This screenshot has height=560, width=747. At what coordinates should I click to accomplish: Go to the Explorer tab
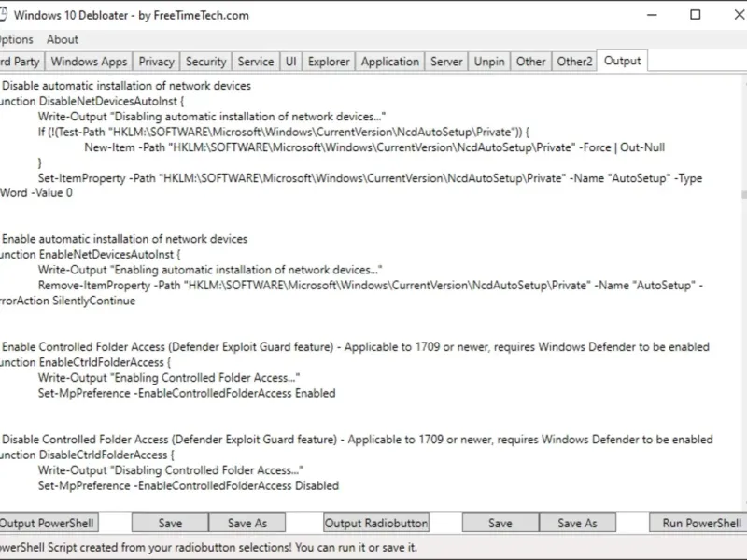(x=329, y=62)
